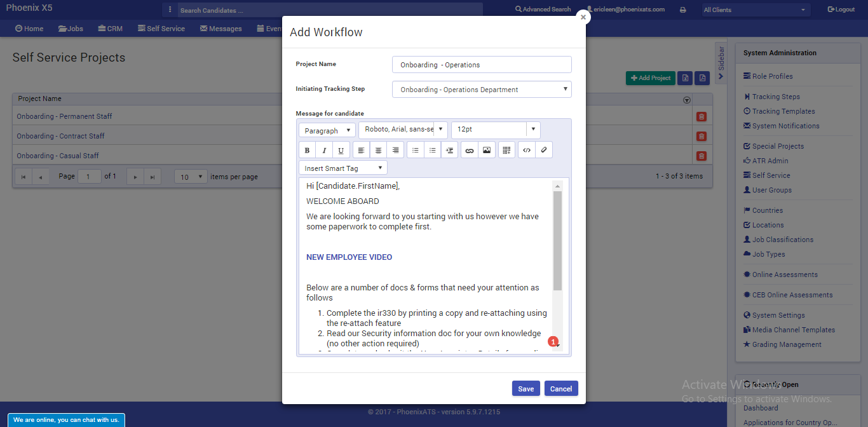
Task: Collapse the Sidebar panel
Action: 721,62
